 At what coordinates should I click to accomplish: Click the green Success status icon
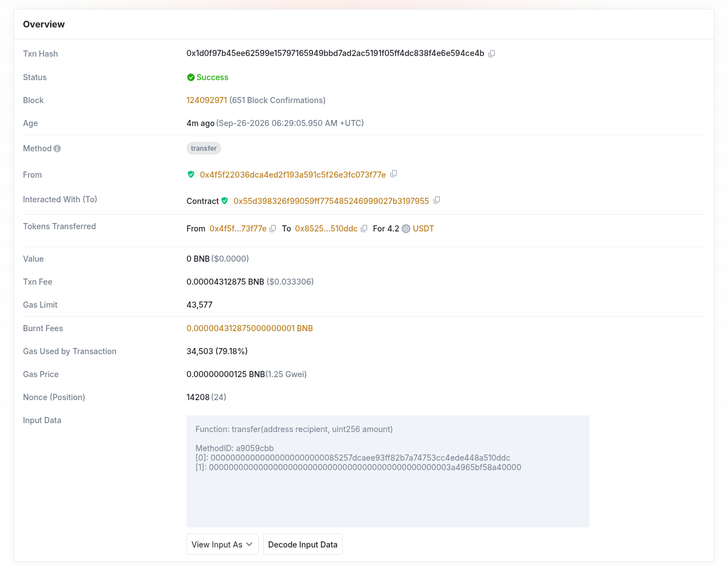click(x=191, y=77)
